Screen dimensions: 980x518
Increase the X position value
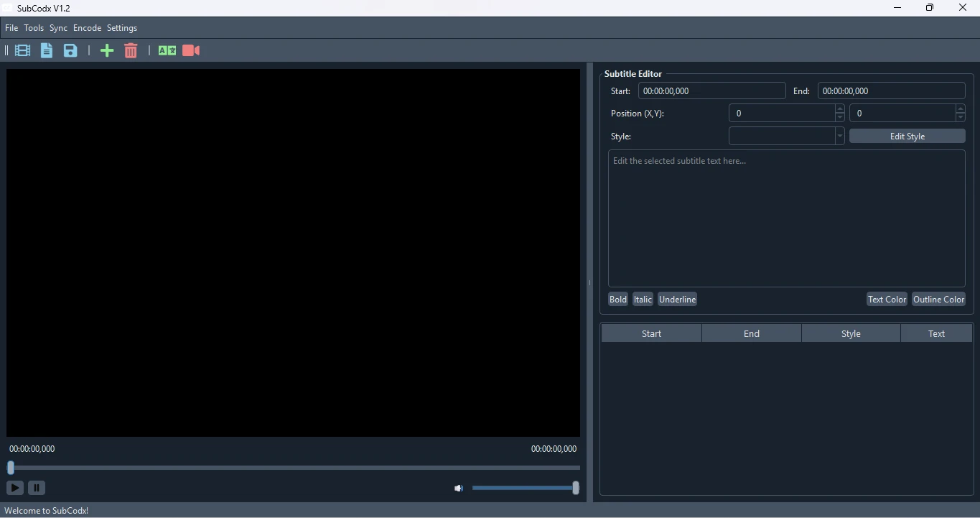840,108
